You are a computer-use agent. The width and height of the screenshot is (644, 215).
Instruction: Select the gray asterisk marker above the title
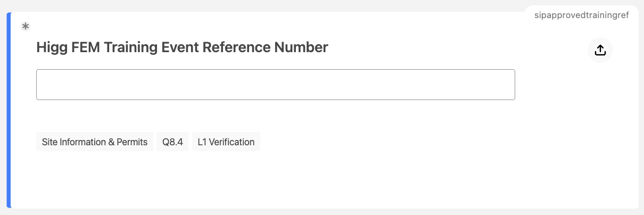25,26
